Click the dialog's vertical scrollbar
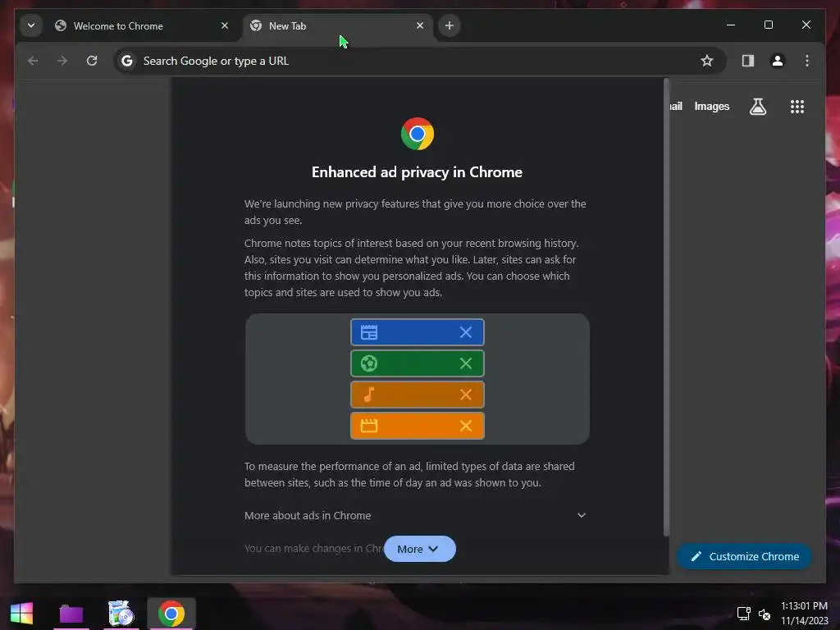This screenshot has height=630, width=840. click(x=666, y=307)
